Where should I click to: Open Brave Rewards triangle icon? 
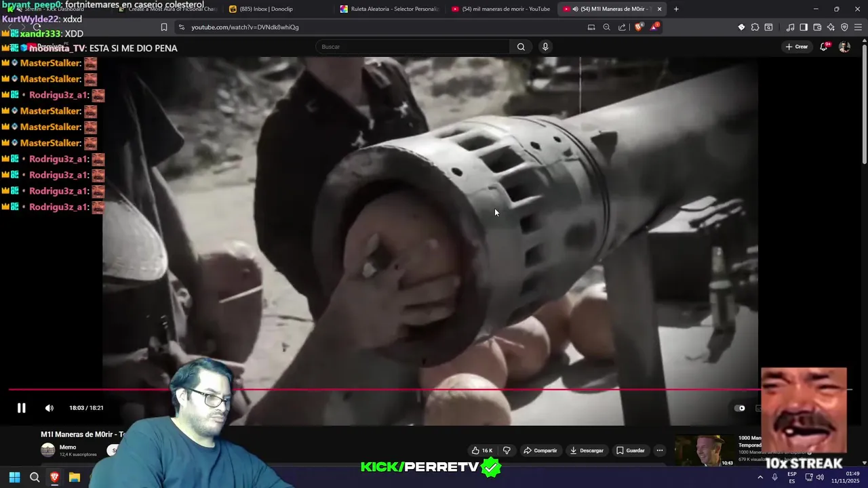654,27
